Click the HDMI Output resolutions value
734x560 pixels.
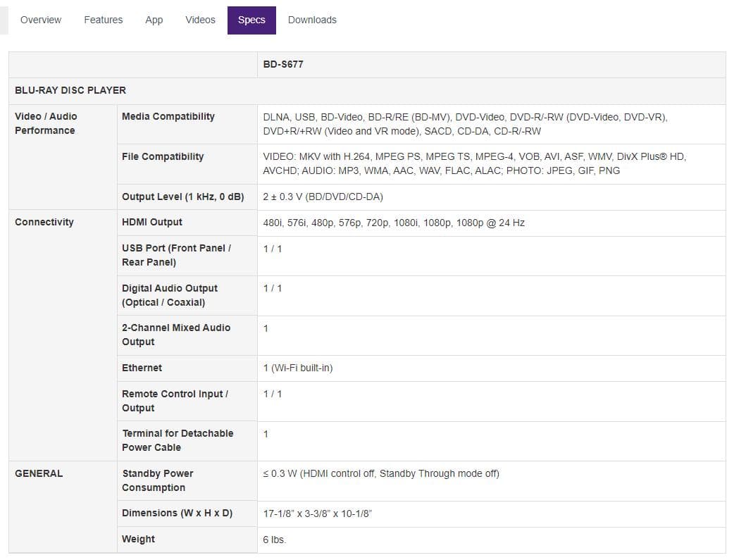click(x=394, y=223)
